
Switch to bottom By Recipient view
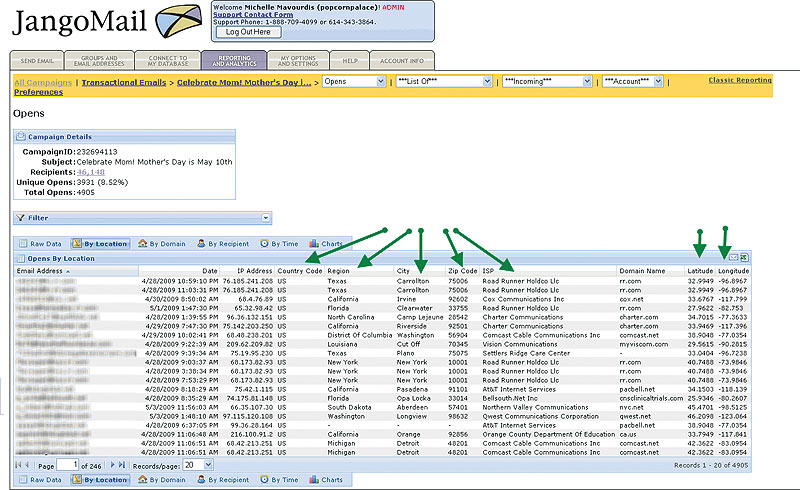[x=223, y=480]
